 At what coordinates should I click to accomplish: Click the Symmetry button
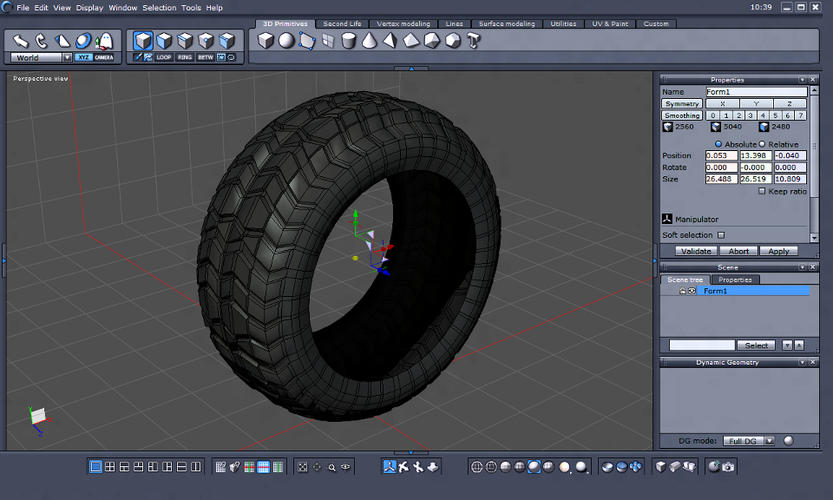[x=682, y=104]
